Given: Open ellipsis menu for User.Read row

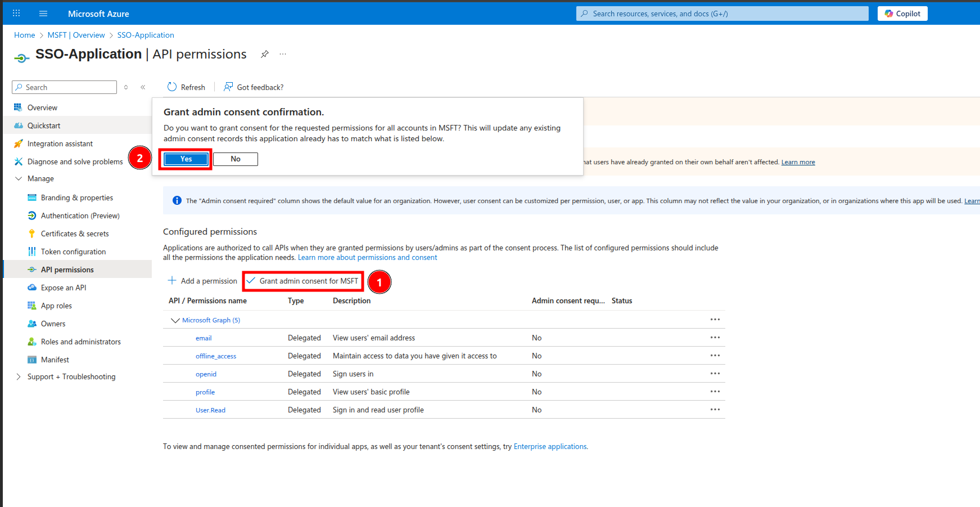Looking at the screenshot, I should pos(715,410).
